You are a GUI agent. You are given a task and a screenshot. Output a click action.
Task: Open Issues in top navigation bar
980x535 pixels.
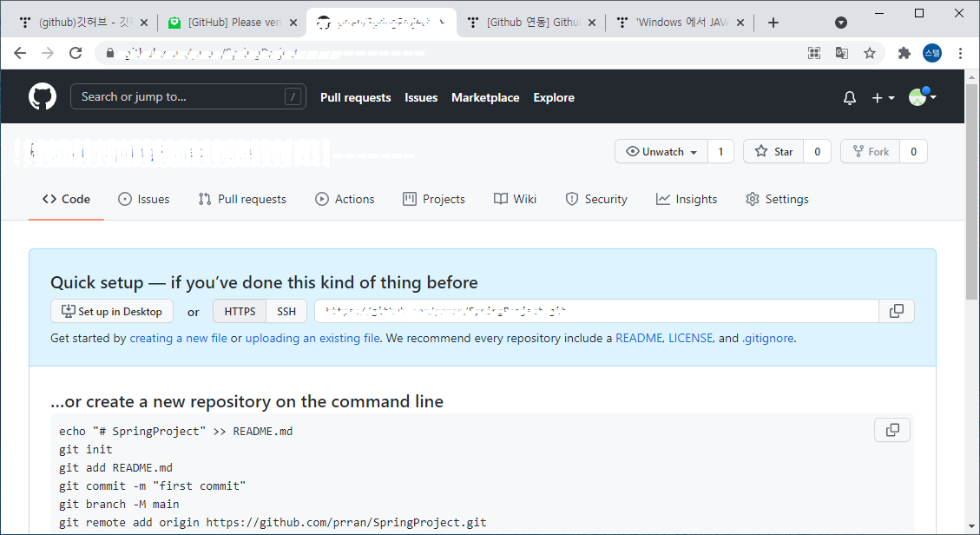(421, 97)
